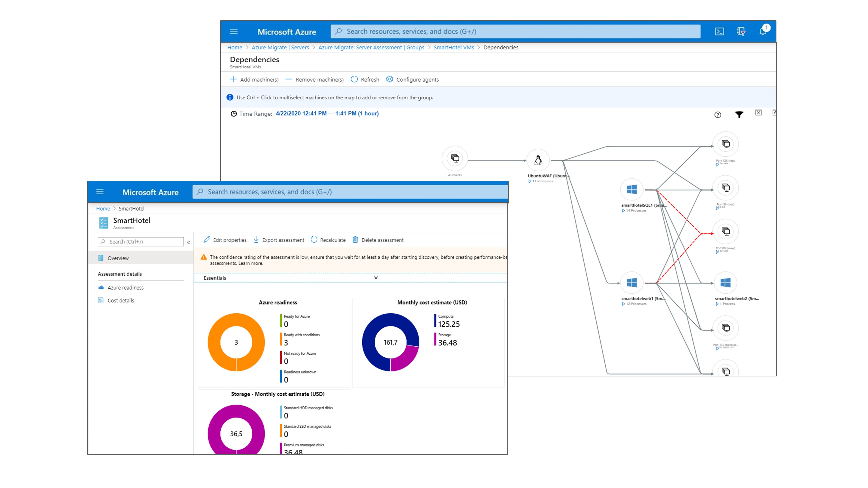Viewport: 868px width, 488px height.
Task: Click the Microsoft Azure title in front window
Action: pyautogui.click(x=150, y=192)
